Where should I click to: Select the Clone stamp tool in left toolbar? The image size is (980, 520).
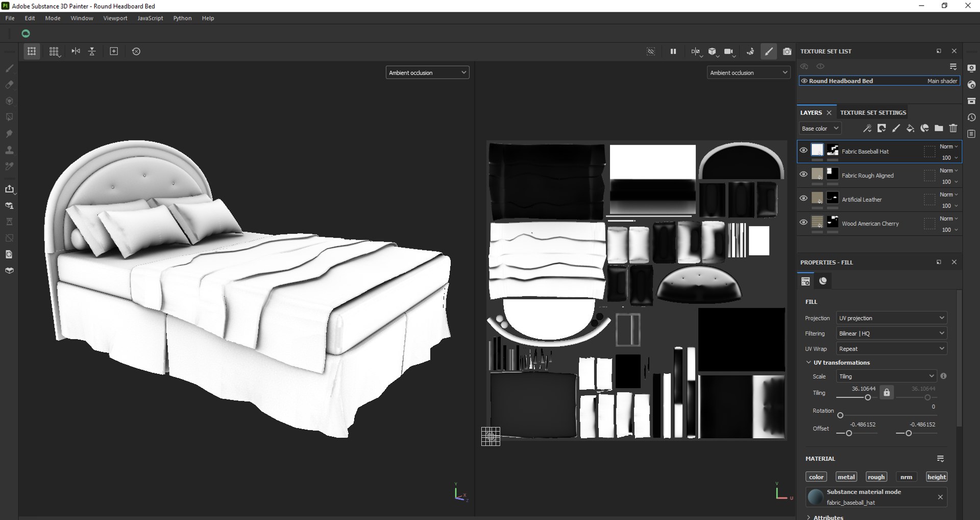pos(9,150)
